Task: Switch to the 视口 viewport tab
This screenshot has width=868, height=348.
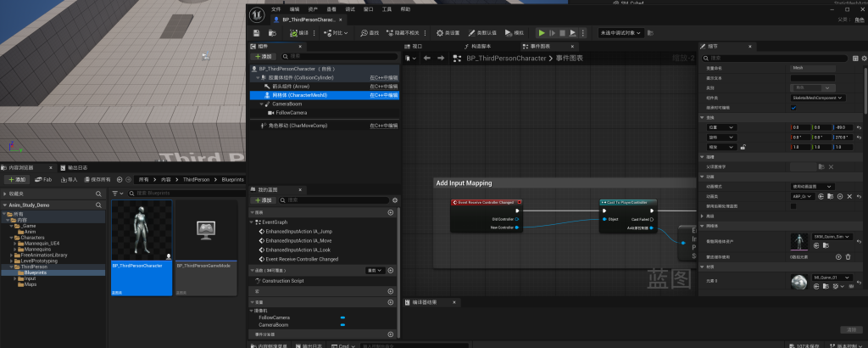Action: [413, 47]
